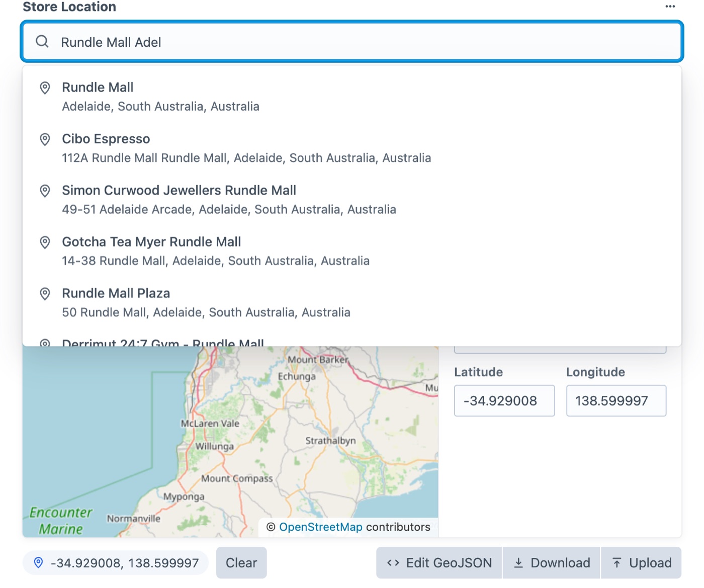
Task: Focus the Store Location search field
Action: coord(352,42)
